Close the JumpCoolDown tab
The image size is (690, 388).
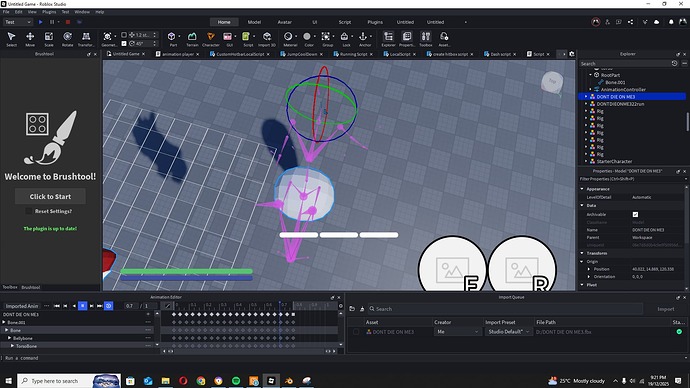[321, 54]
